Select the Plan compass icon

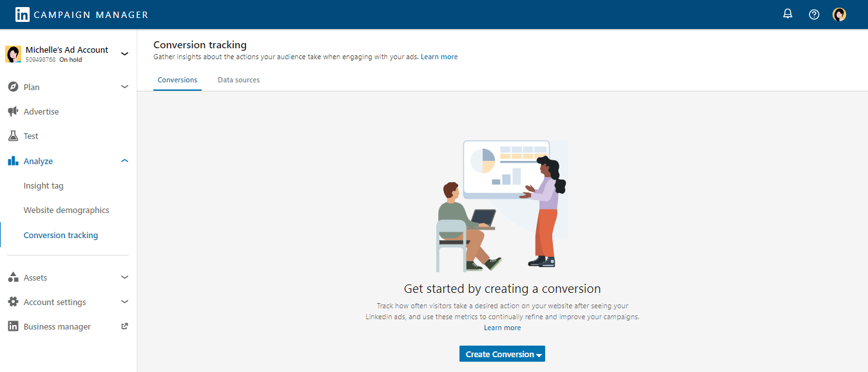click(x=14, y=86)
